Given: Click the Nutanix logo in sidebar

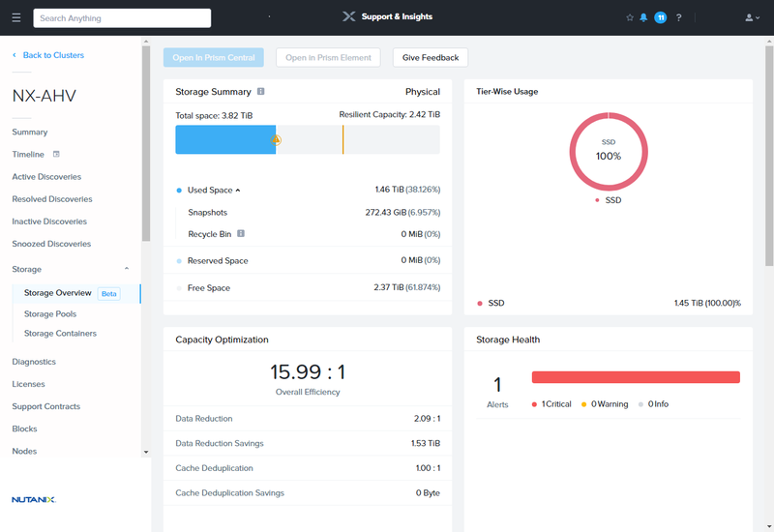Looking at the screenshot, I should click(34, 499).
